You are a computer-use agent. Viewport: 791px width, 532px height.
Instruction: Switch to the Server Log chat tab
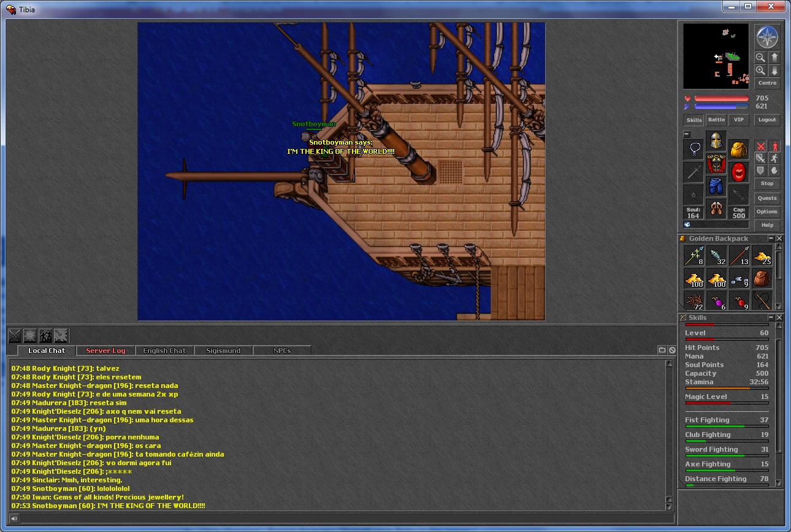[x=105, y=351]
